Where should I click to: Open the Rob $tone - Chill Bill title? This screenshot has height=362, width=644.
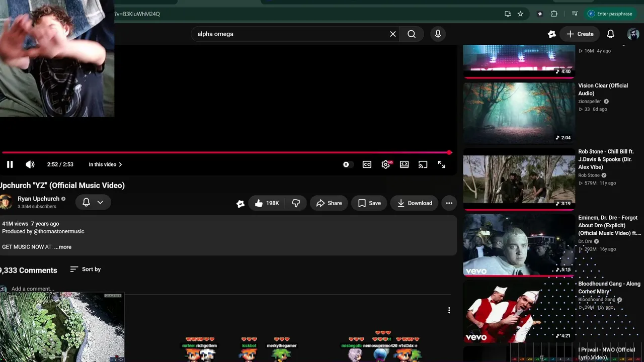click(606, 159)
